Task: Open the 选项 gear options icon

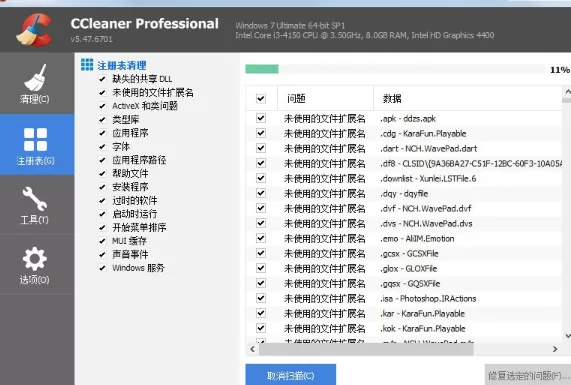Action: [x=35, y=259]
